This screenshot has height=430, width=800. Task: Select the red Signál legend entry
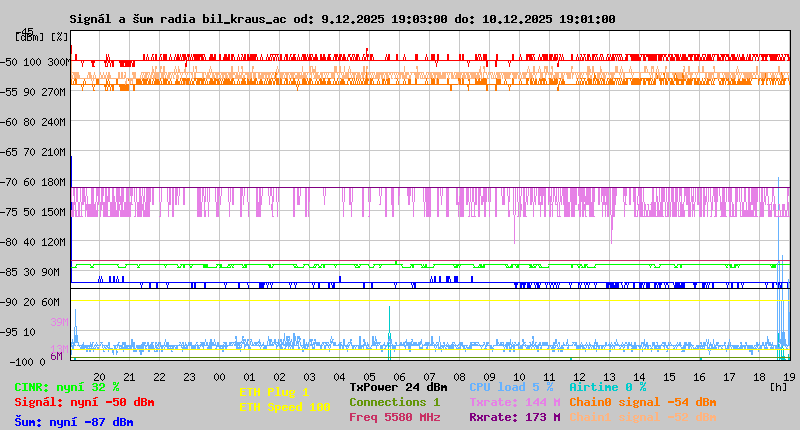click(84, 403)
